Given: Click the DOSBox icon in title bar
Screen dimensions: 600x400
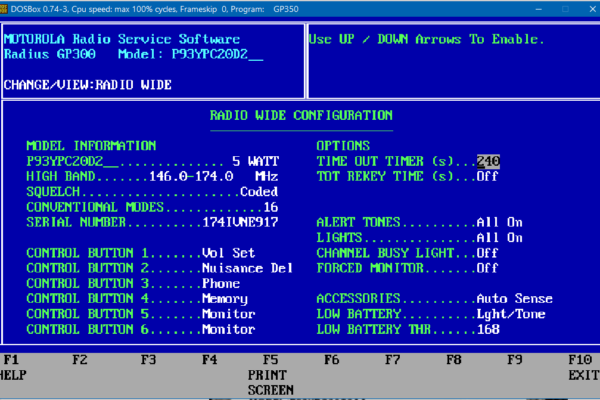Looking at the screenshot, I should 4,9.
